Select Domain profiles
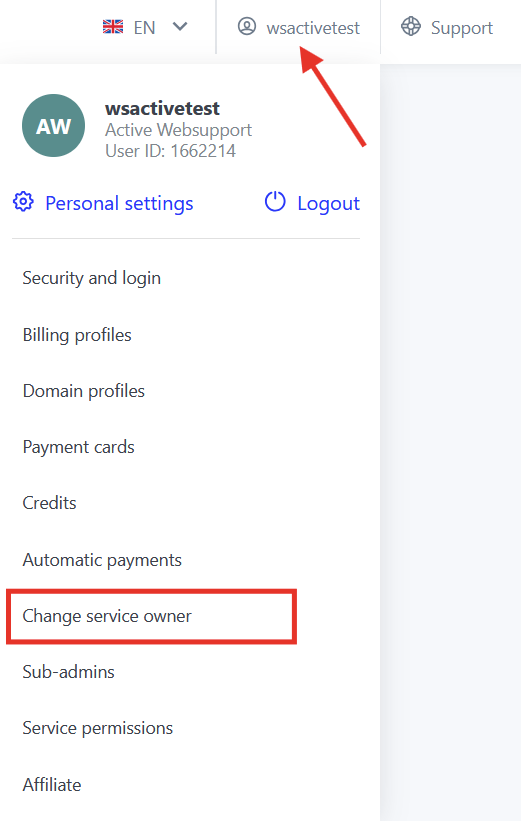521x821 pixels. click(x=84, y=391)
